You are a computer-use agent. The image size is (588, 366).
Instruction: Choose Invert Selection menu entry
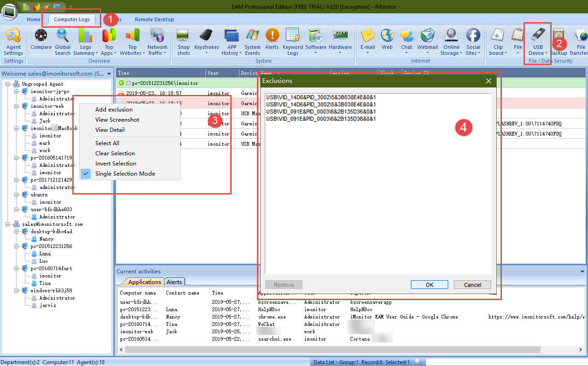(129, 164)
